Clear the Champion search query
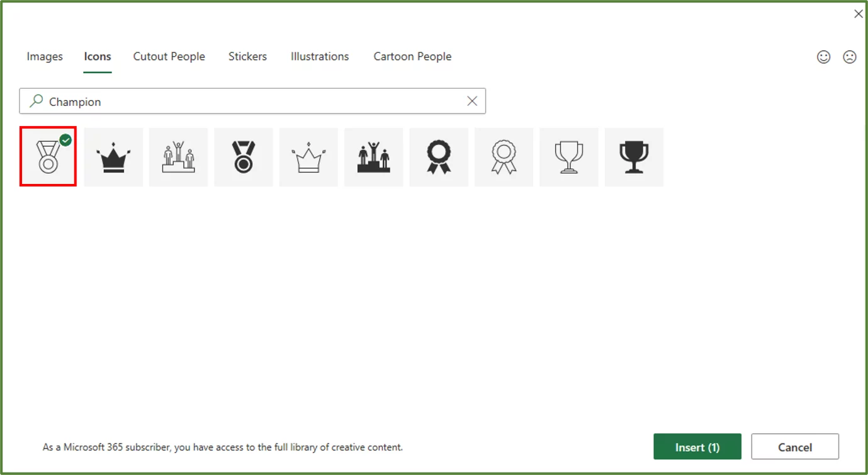The width and height of the screenshot is (868, 475). 472,101
